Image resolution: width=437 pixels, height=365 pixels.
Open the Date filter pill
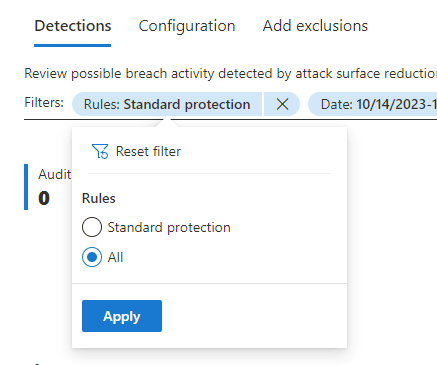(x=373, y=104)
